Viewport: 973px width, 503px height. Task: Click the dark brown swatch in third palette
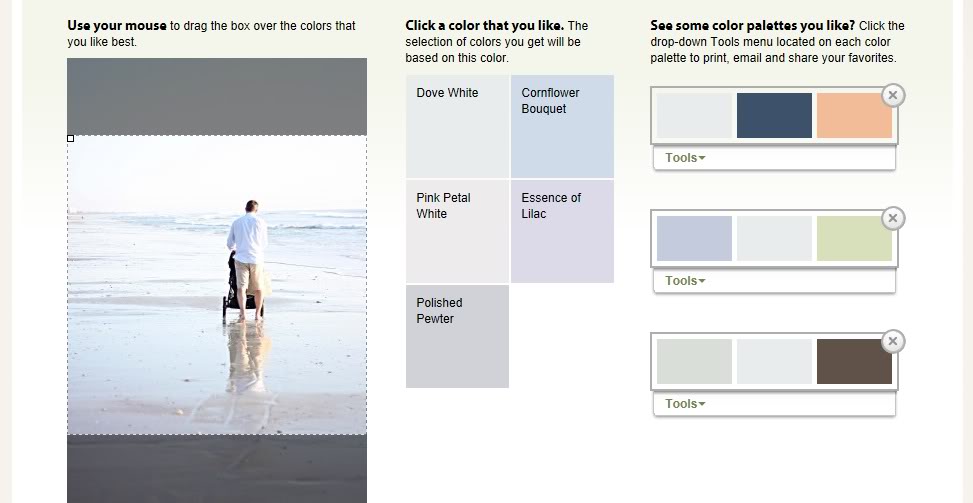coord(854,361)
